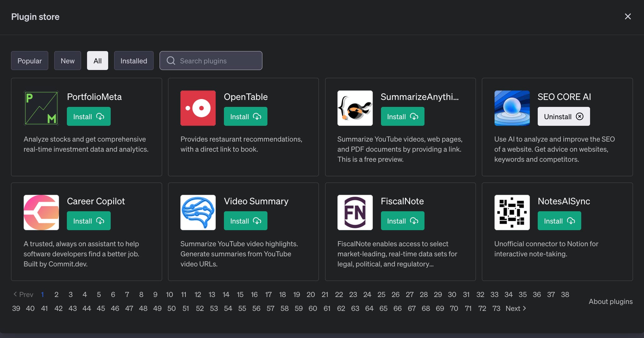This screenshot has width=644, height=338.
Task: Click the Prev page link
Action: click(23, 294)
